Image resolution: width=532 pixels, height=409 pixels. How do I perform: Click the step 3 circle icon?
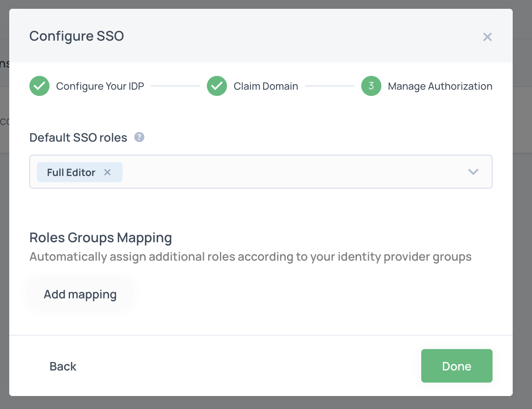pos(371,86)
